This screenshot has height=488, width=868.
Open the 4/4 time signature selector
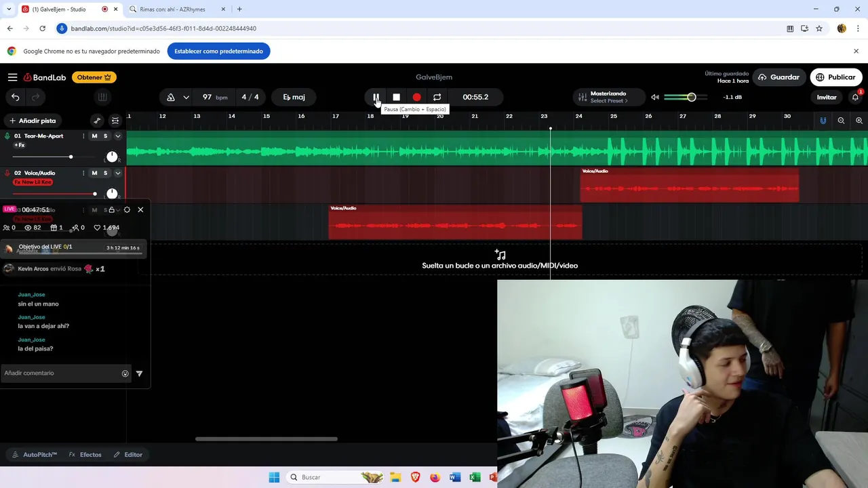pos(250,97)
